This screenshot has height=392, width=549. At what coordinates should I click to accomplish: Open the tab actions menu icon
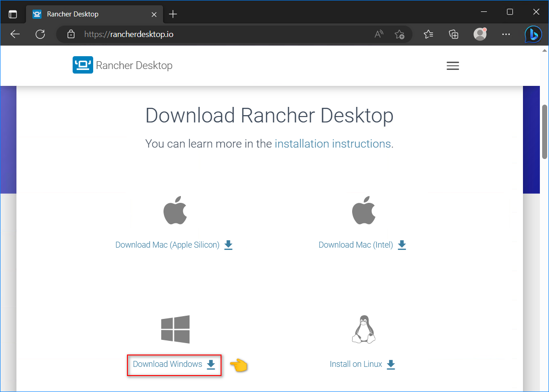click(x=13, y=14)
